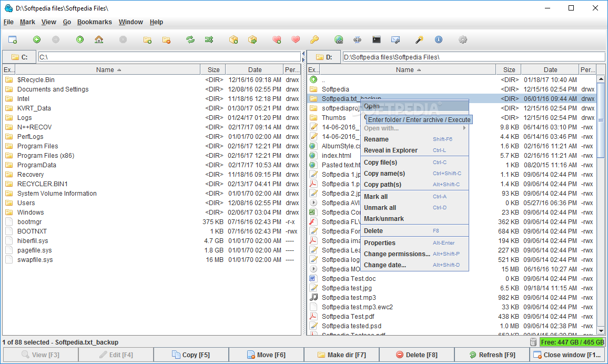Open preferences with the gear icon

463,39
